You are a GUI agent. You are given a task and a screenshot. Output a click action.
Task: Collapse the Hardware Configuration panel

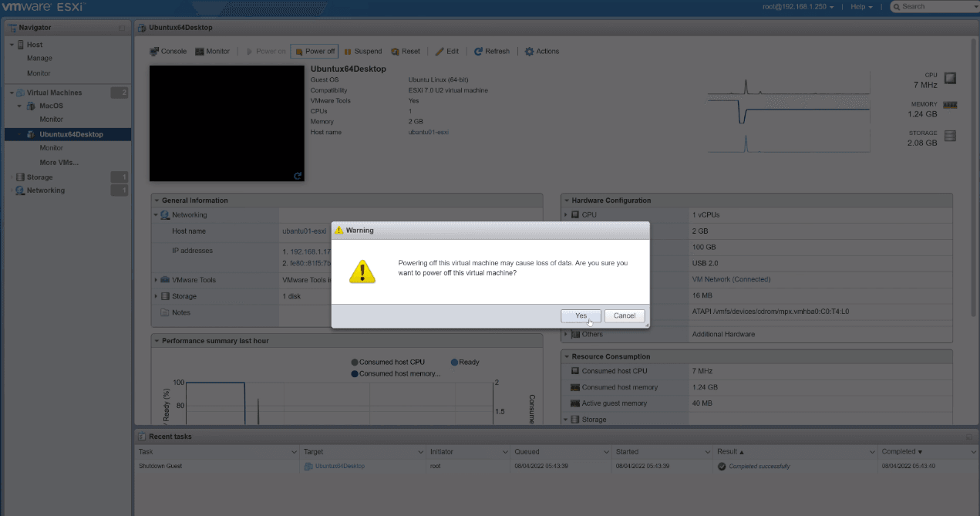566,201
